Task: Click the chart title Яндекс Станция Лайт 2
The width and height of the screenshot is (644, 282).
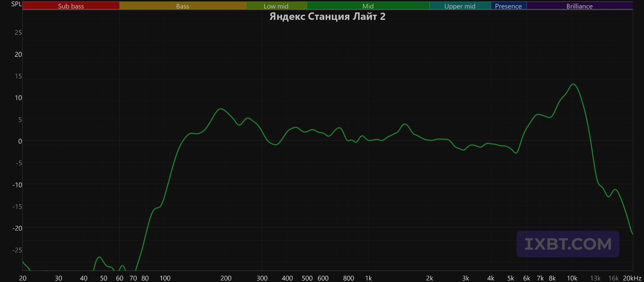Action: 327,17
